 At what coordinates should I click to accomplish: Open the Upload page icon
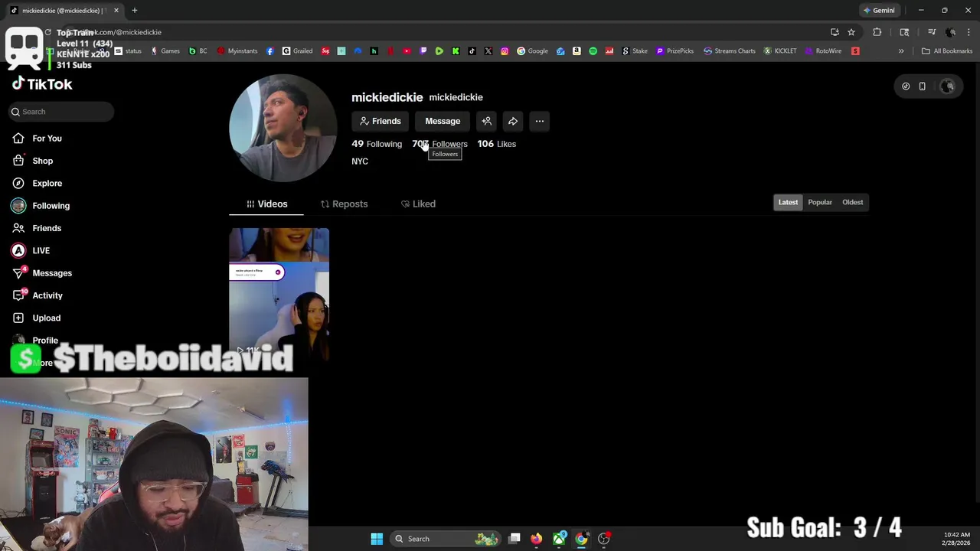point(18,318)
